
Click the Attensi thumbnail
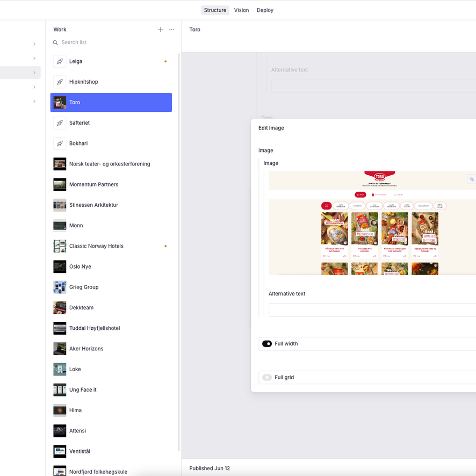(x=60, y=431)
